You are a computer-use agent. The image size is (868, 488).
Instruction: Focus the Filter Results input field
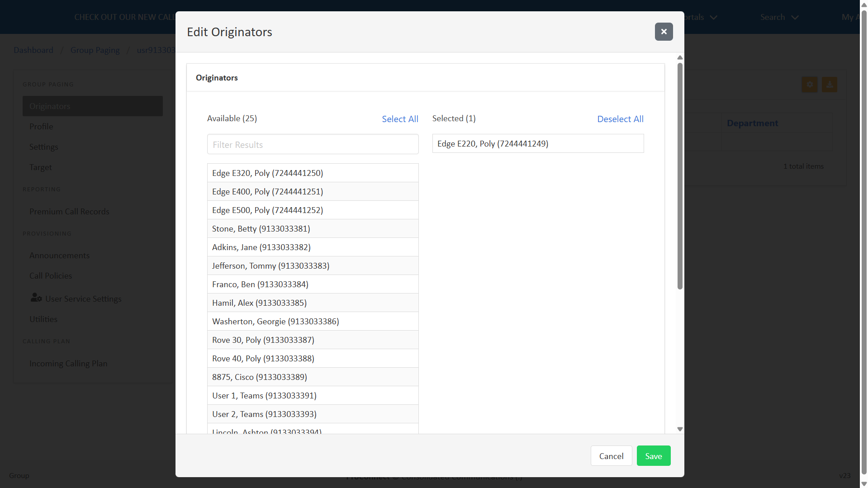(x=313, y=144)
